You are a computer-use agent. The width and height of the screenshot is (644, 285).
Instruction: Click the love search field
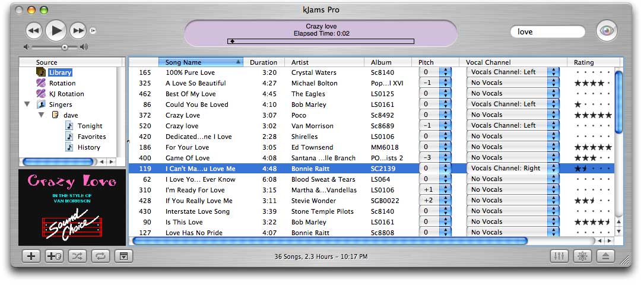(x=547, y=31)
